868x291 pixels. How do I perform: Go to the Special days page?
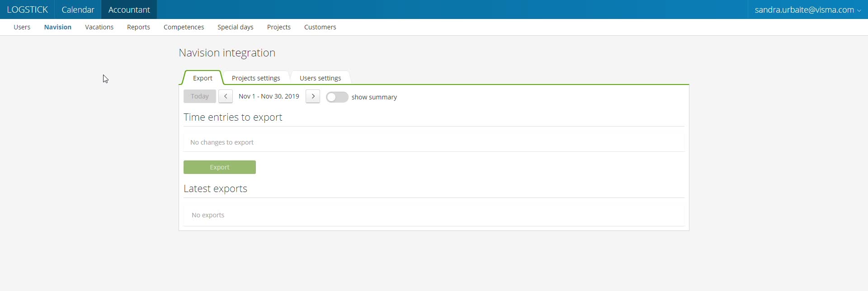tap(236, 27)
